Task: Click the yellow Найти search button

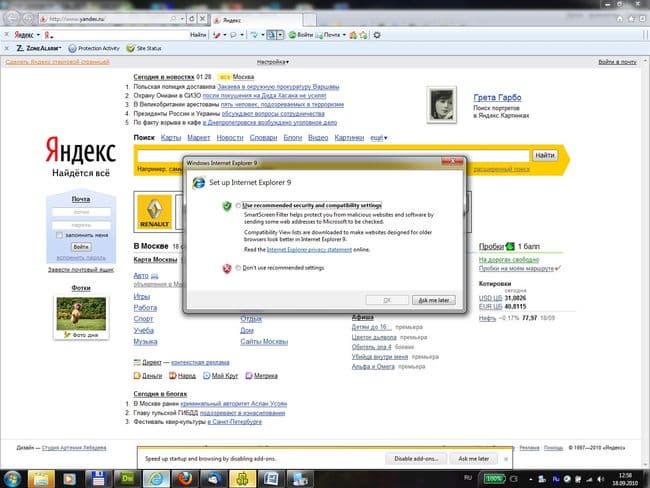Action: click(x=545, y=155)
